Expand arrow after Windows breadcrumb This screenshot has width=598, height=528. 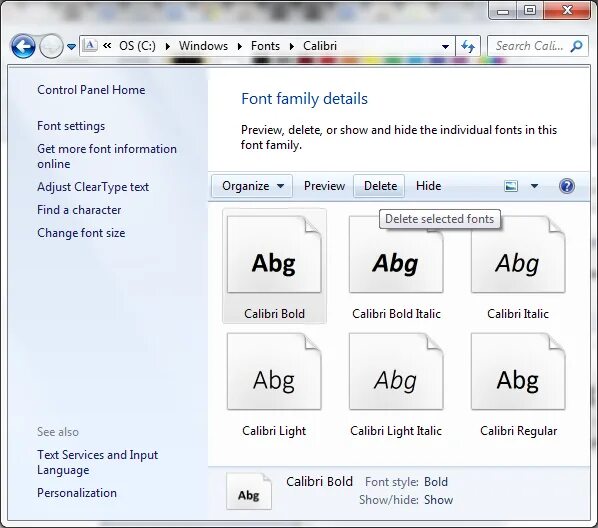tap(239, 47)
